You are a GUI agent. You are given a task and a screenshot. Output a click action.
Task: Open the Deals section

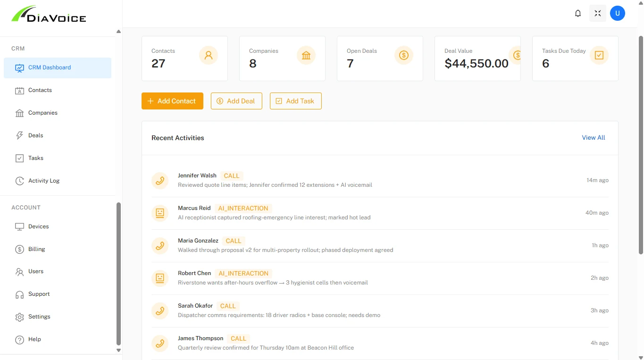pyautogui.click(x=58, y=136)
